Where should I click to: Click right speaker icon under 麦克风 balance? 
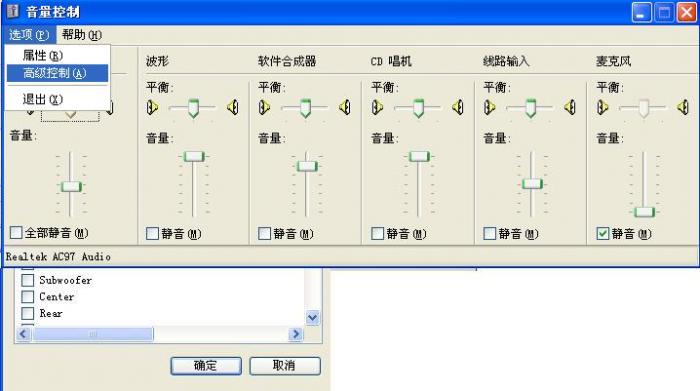click(x=683, y=107)
